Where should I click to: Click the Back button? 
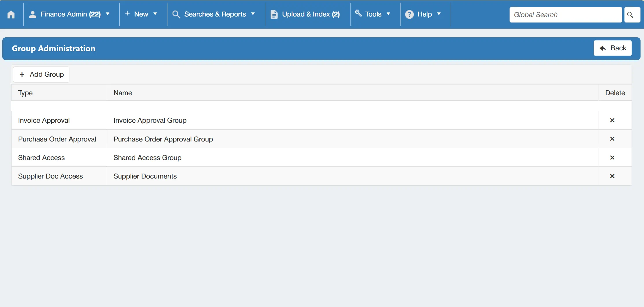coord(612,48)
